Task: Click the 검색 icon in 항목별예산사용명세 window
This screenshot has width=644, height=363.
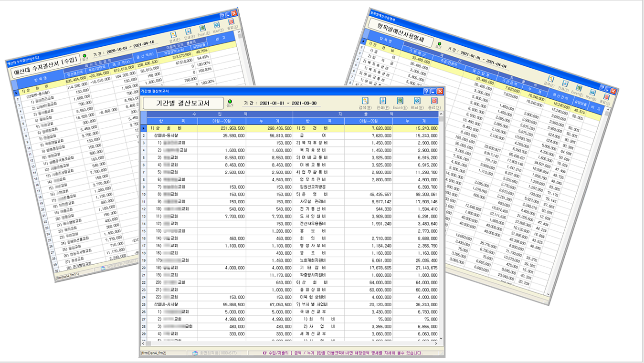Action: tap(550, 80)
